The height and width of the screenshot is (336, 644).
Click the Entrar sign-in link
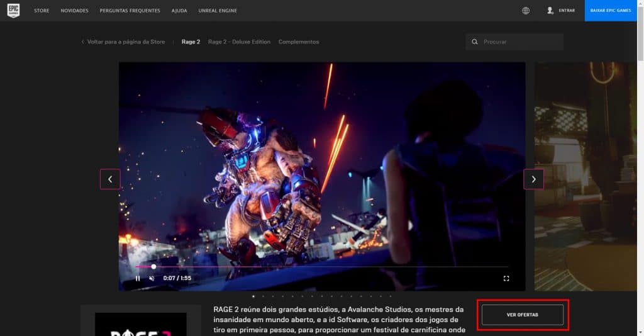[x=567, y=11]
